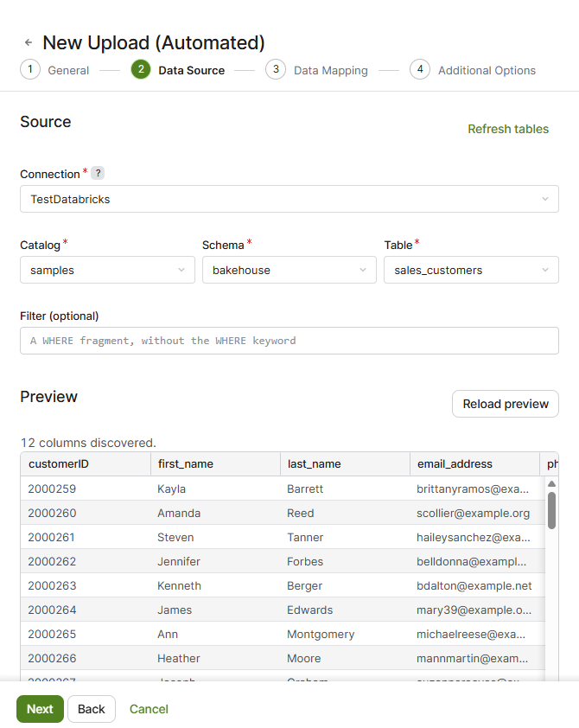The width and height of the screenshot is (579, 728).
Task: Click the back arrow beside New Upload title
Action: tap(29, 42)
